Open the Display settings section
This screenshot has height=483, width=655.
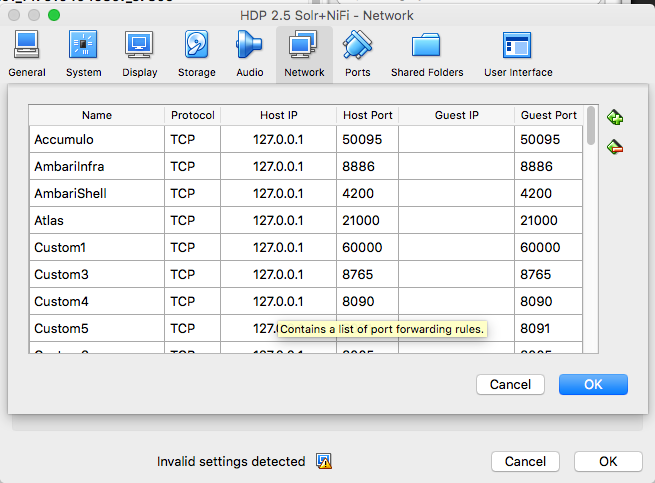point(140,54)
